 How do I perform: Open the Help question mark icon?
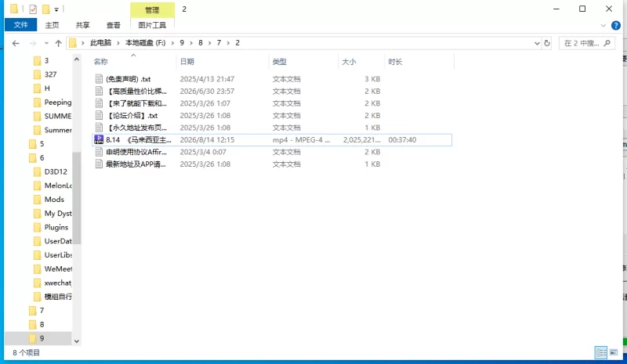[616, 26]
